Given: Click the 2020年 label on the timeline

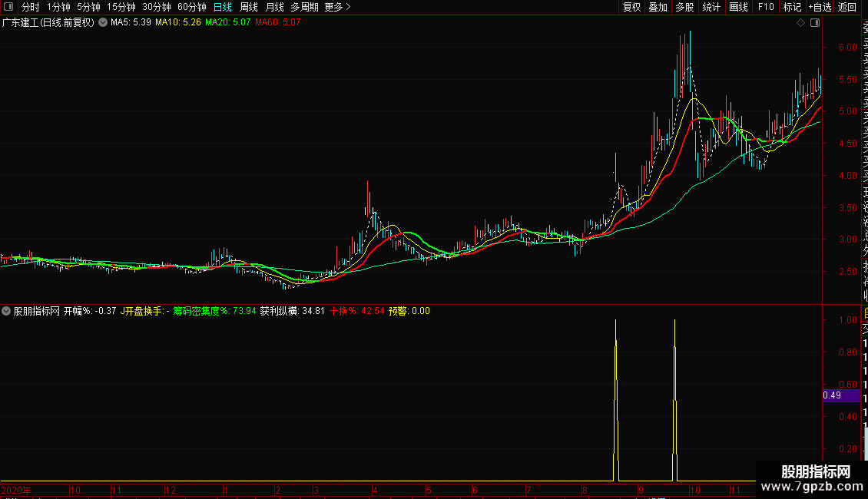Looking at the screenshot, I should coord(16,491).
